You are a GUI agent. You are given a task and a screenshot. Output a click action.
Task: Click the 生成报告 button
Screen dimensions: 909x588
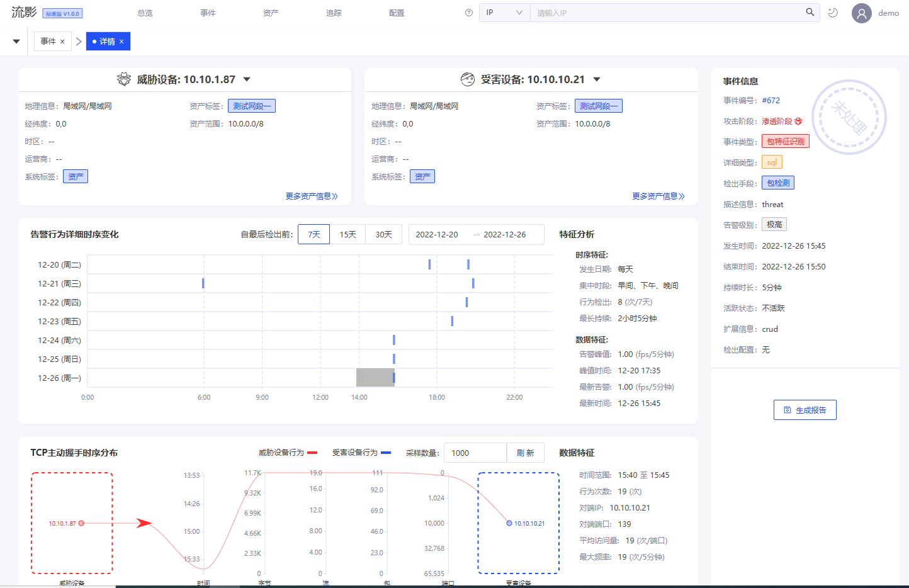805,410
